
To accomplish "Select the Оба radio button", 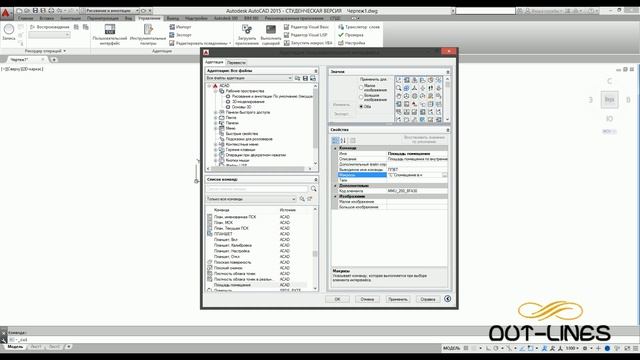I will [361, 107].
